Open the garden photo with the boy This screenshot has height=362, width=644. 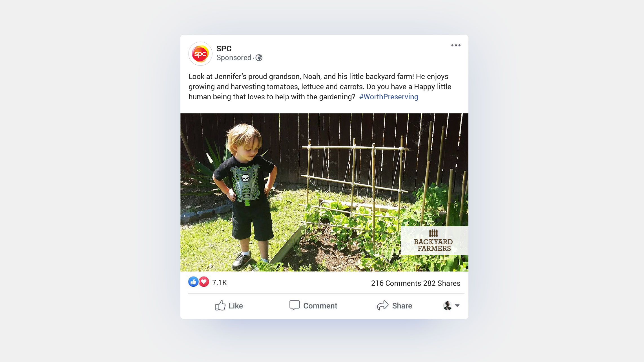[324, 192]
